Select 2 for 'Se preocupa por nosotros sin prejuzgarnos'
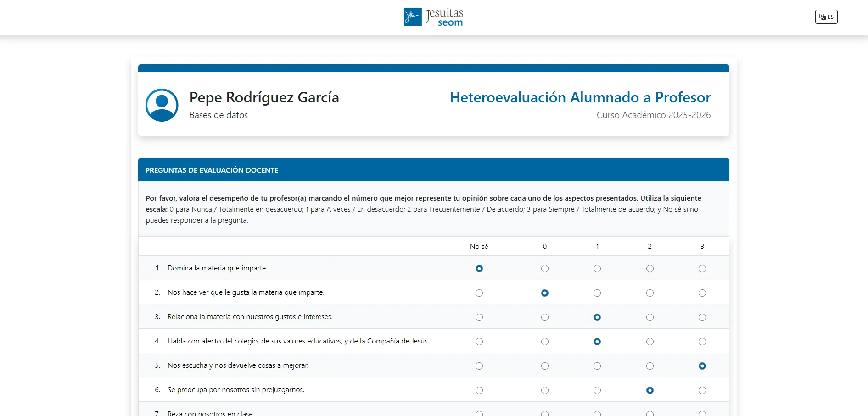 [650, 390]
